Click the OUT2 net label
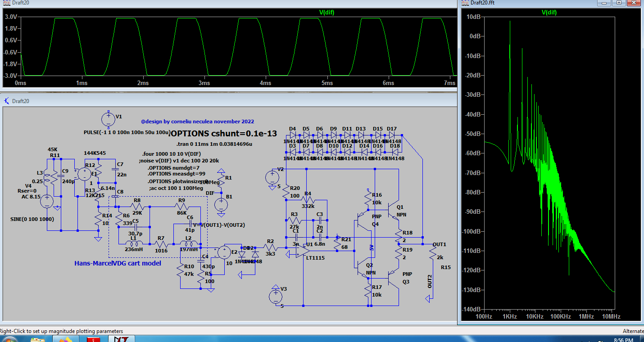 430,281
